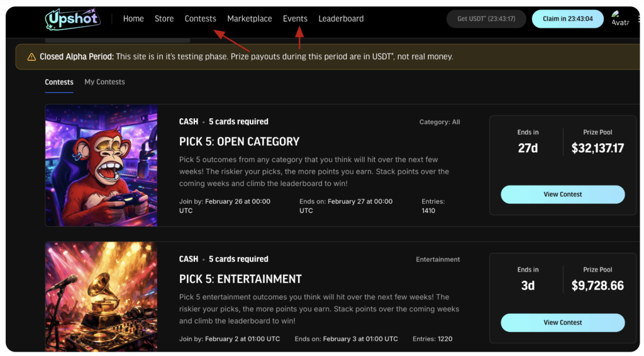Click Ends on: February 3 text
The height and width of the screenshot is (356, 644).
[x=347, y=339]
